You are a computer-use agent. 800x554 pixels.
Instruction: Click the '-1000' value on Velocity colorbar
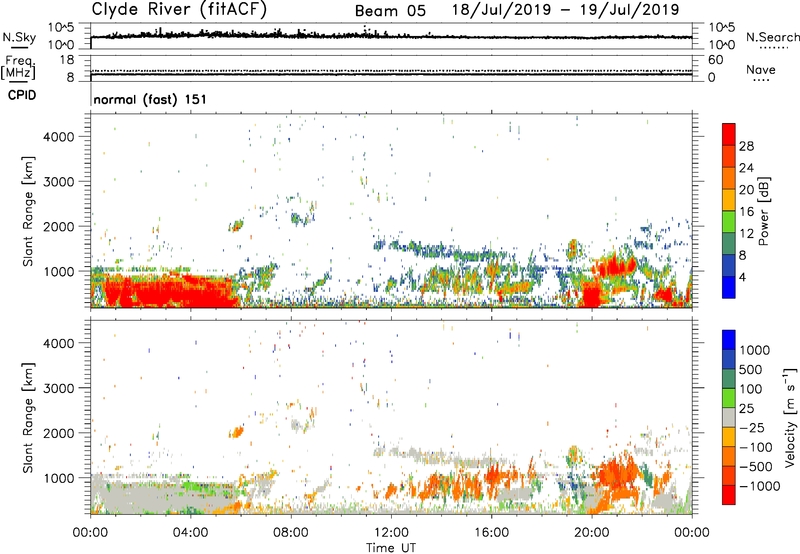click(760, 486)
